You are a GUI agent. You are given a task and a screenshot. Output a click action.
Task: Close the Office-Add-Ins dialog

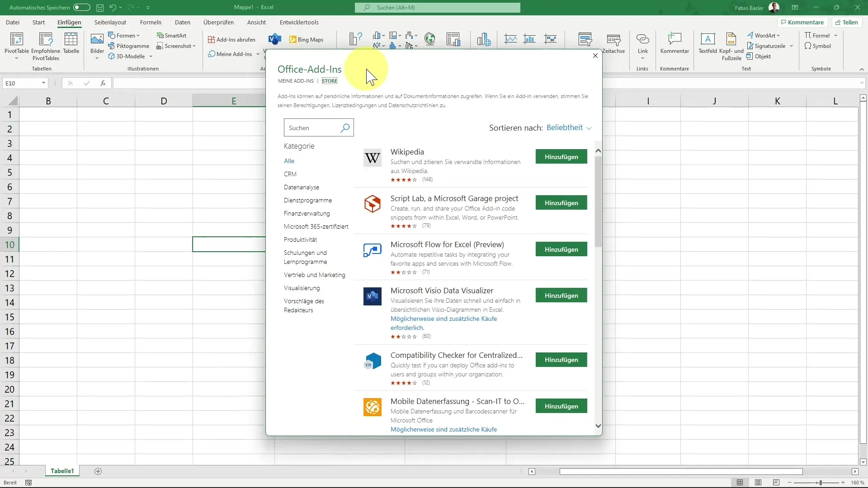[595, 56]
